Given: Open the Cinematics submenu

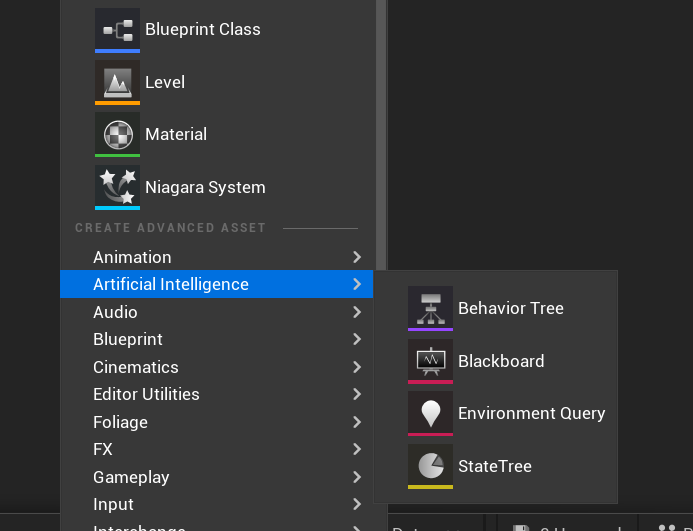Looking at the screenshot, I should pos(217,367).
